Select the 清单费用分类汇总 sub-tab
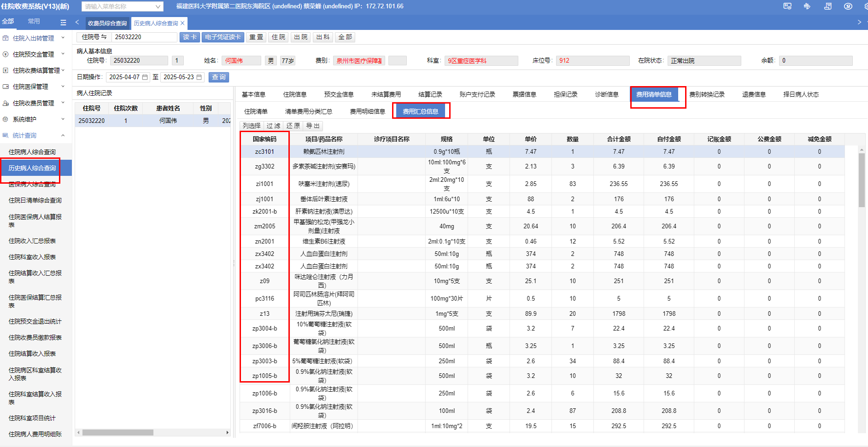868x447 pixels. pyautogui.click(x=308, y=111)
